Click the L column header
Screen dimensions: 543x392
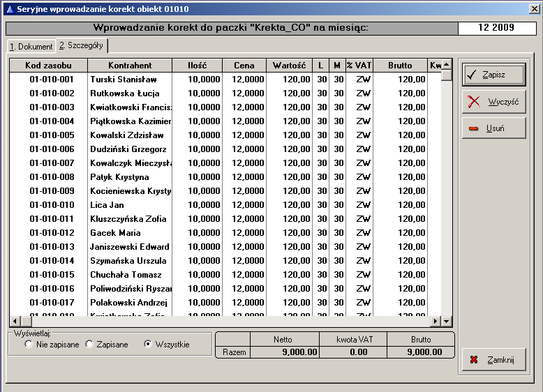(320, 66)
